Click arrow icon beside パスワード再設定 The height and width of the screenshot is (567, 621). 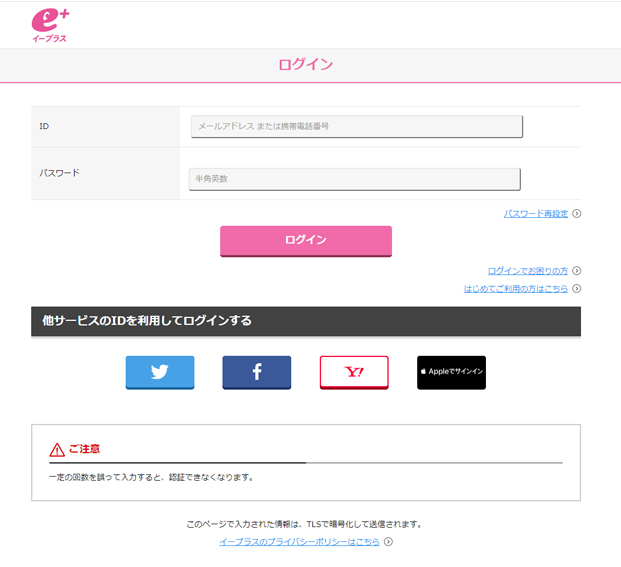point(577,213)
